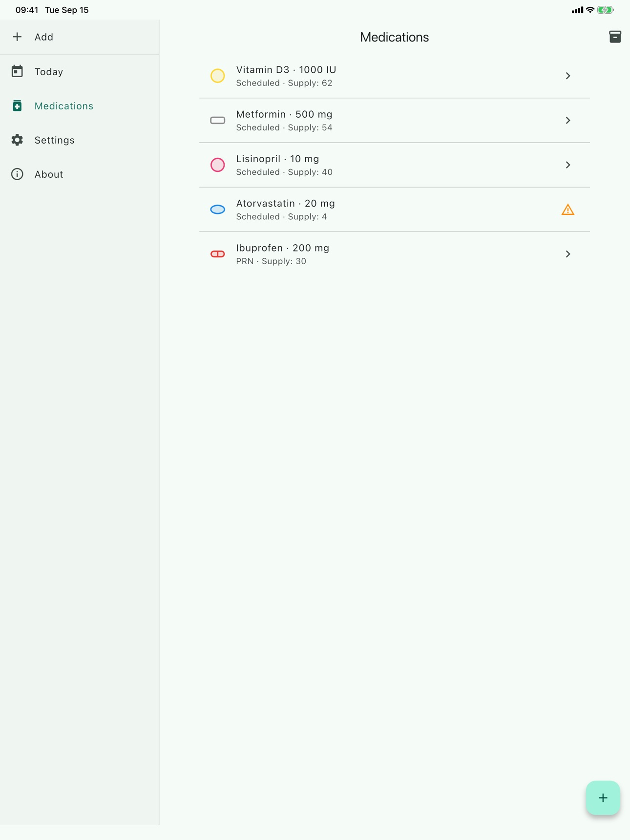Image resolution: width=630 pixels, height=840 pixels.
Task: Click the yellow Vitamin D3 pill icon
Action: [217, 76]
